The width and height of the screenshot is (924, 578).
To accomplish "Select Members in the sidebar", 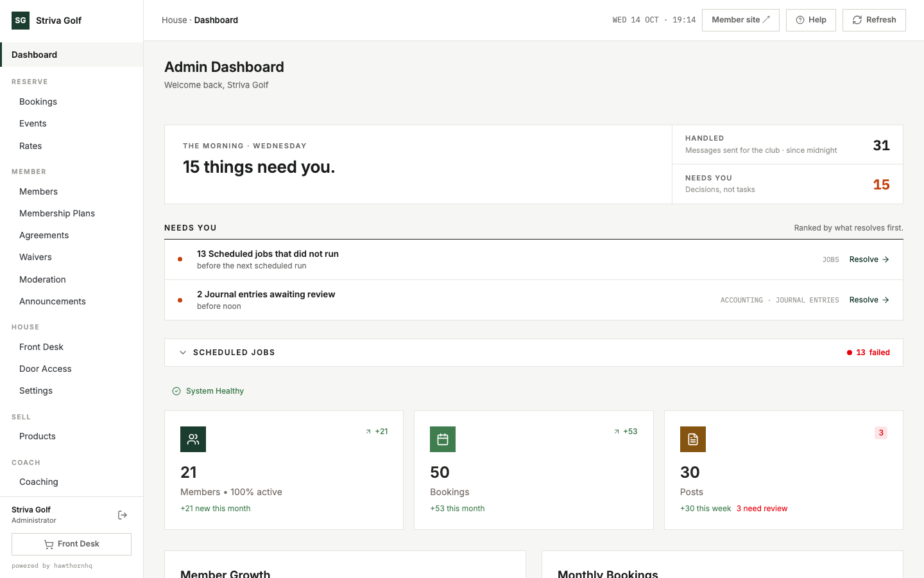I will [72, 191].
